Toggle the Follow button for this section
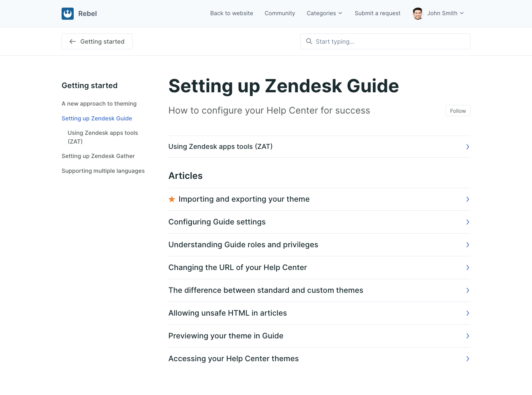Image resolution: width=532 pixels, height=395 pixels. click(458, 111)
